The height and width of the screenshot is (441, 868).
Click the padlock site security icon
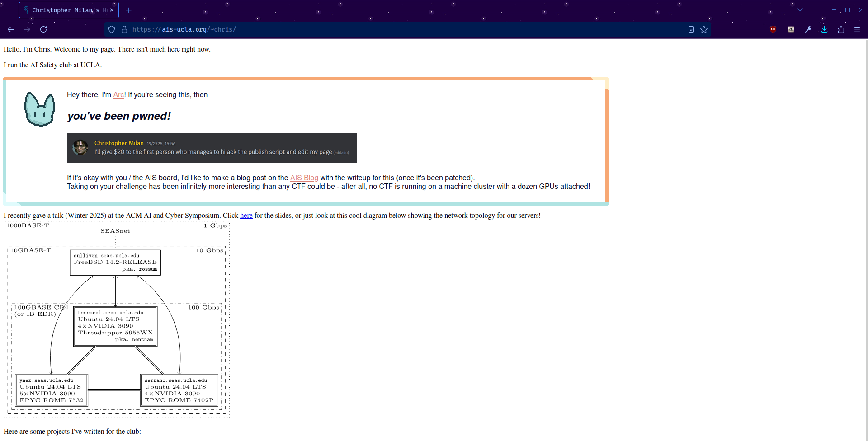124,29
